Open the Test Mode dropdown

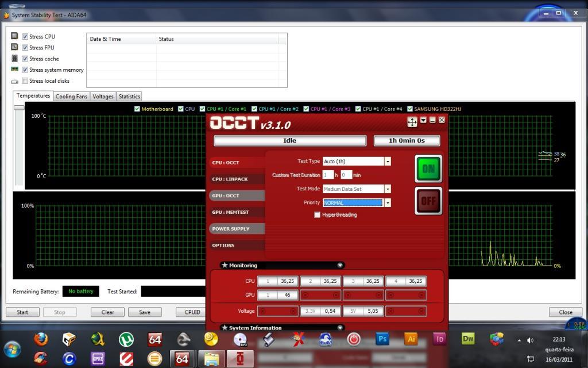point(388,189)
